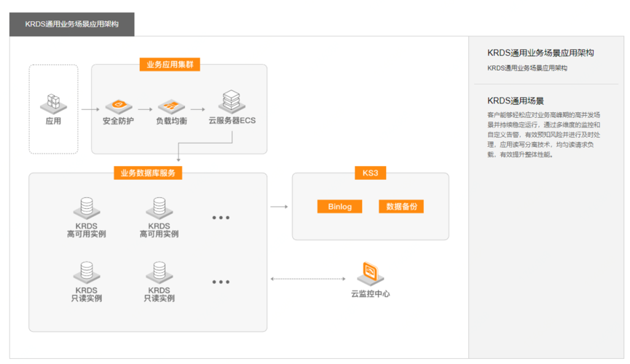Click the orange 数据备份 button
The image size is (630, 364).
tap(401, 207)
